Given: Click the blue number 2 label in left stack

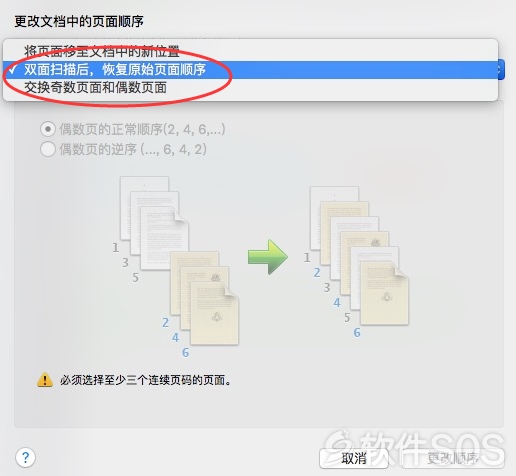Looking at the screenshot, I should (x=165, y=322).
